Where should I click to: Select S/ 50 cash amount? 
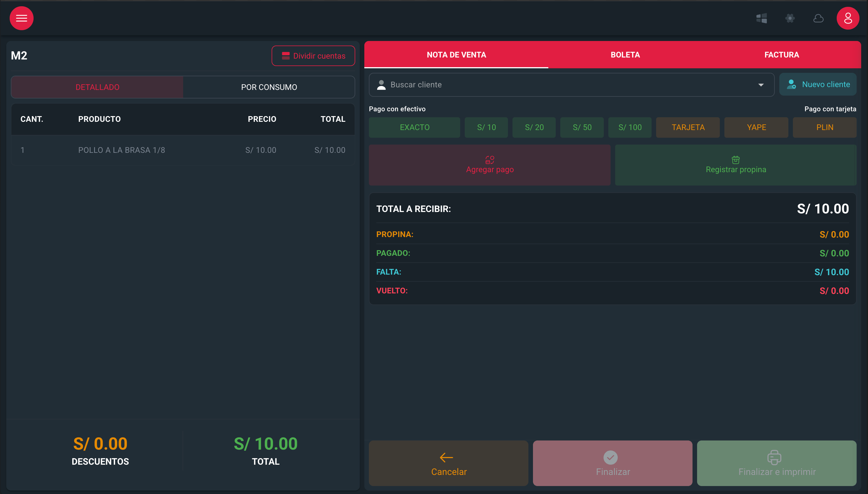click(582, 127)
